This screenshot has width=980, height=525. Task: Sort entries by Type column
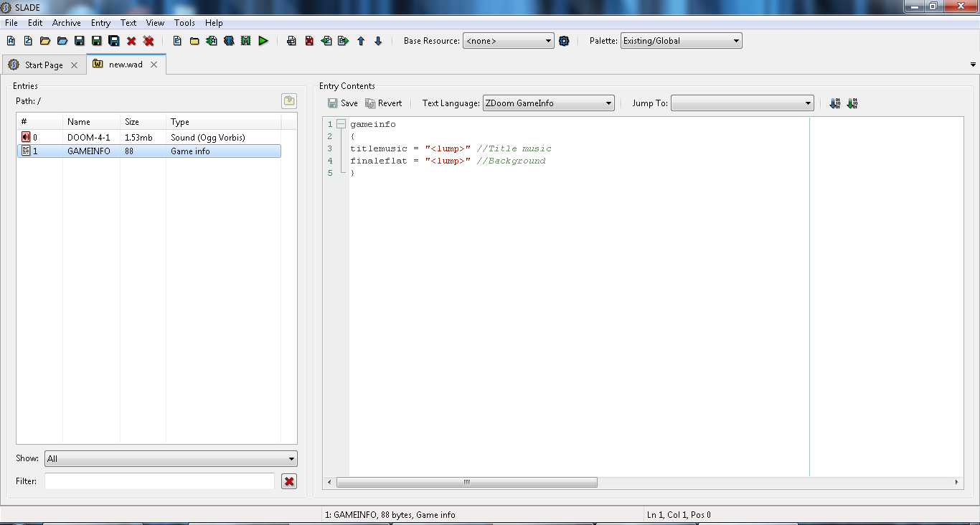point(223,122)
